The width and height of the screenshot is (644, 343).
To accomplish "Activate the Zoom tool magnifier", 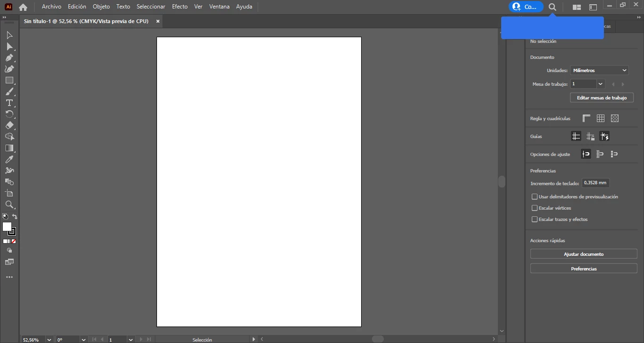I will (x=9, y=205).
